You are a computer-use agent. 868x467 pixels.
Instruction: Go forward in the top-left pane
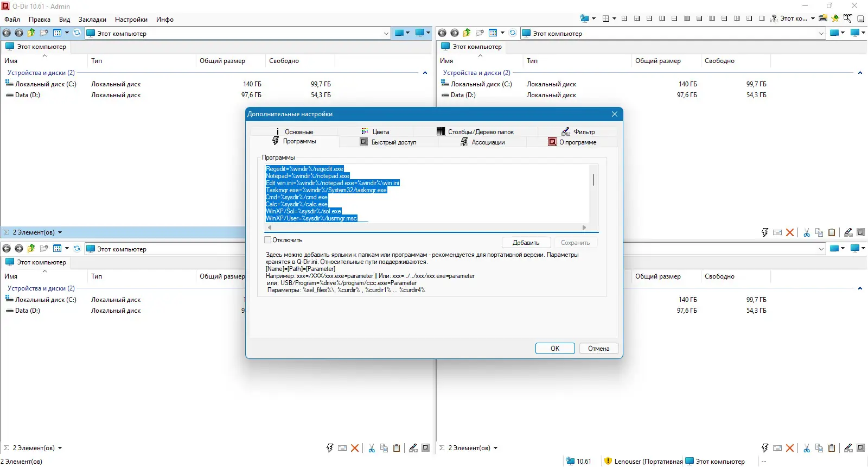(19, 33)
